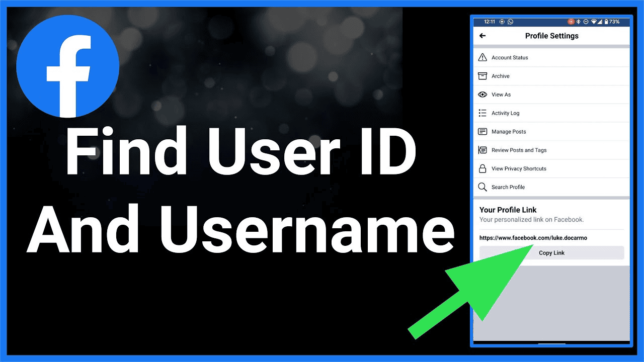Click the Review Posts and Tags icon
This screenshot has height=362, width=644.
pos(482,150)
